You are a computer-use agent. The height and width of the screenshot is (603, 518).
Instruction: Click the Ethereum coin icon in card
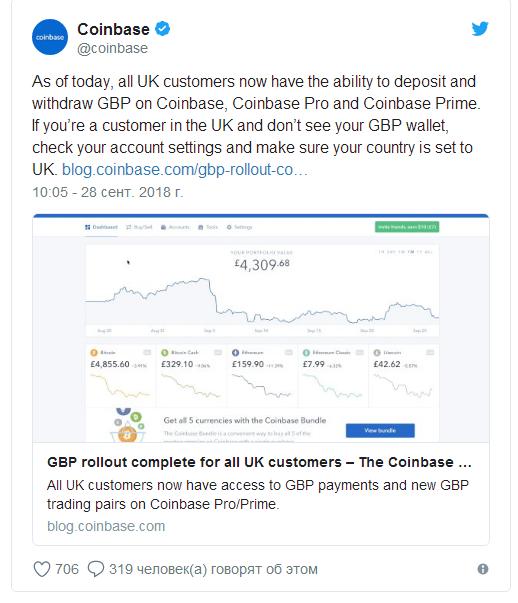[235, 353]
